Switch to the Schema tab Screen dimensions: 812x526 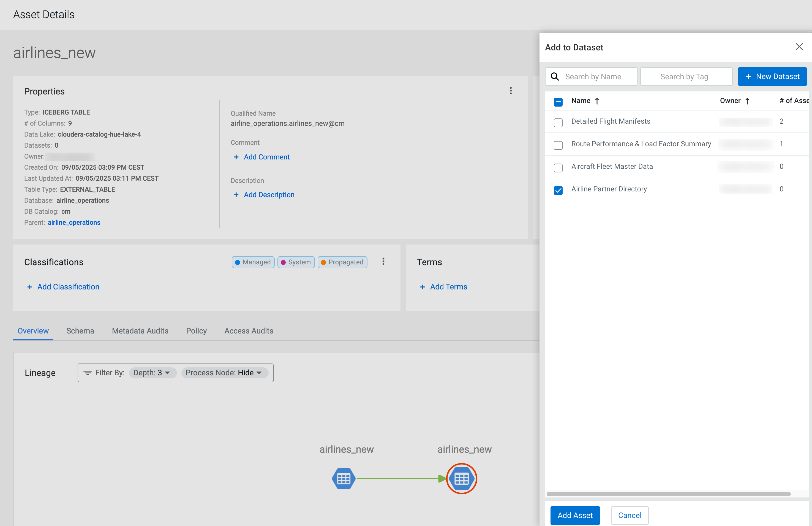coord(80,331)
